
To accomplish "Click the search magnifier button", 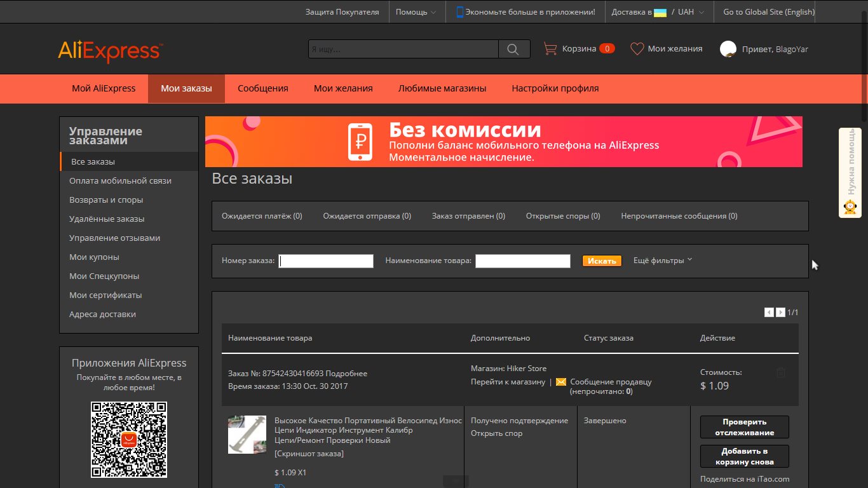I will tap(513, 49).
